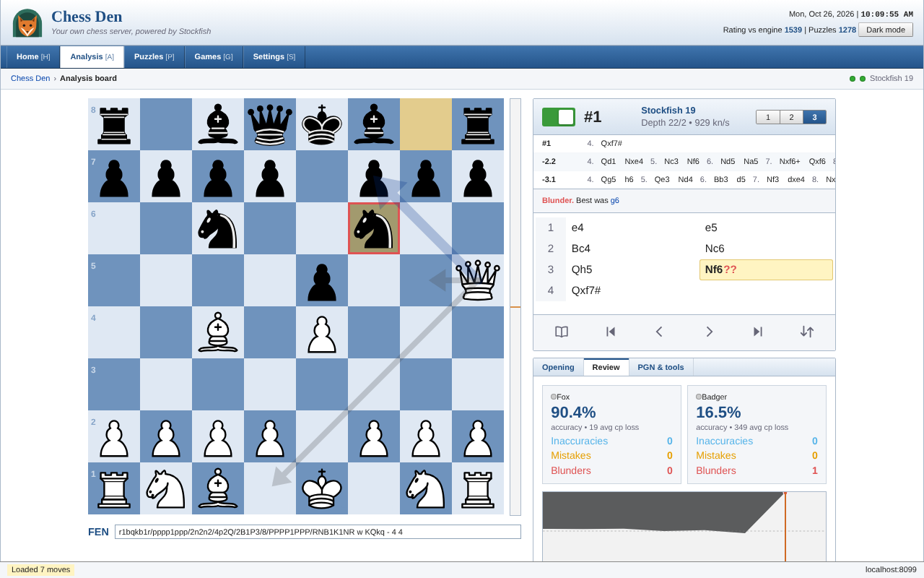Select the Review panel tab
This screenshot has height=578, width=924.
click(606, 367)
